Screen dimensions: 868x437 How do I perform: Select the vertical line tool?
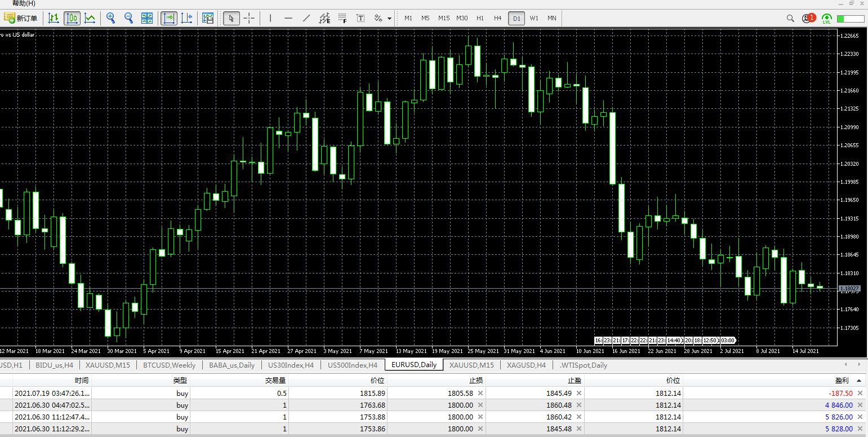(270, 18)
